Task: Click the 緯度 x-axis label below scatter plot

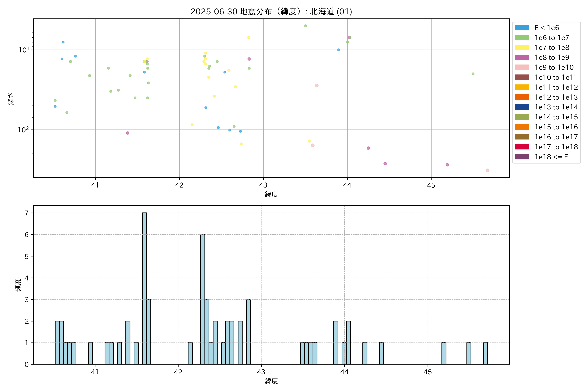Action: tap(271, 194)
